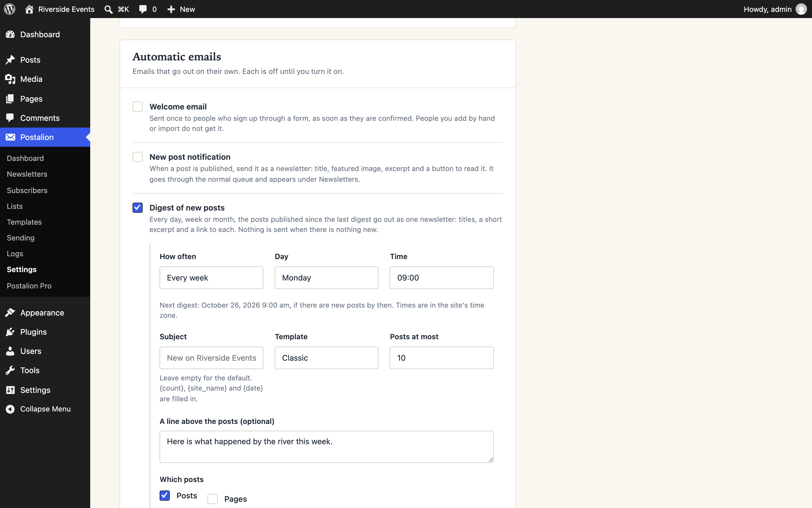812x508 pixels.
Task: Open the Templates submenu
Action: tap(24, 222)
